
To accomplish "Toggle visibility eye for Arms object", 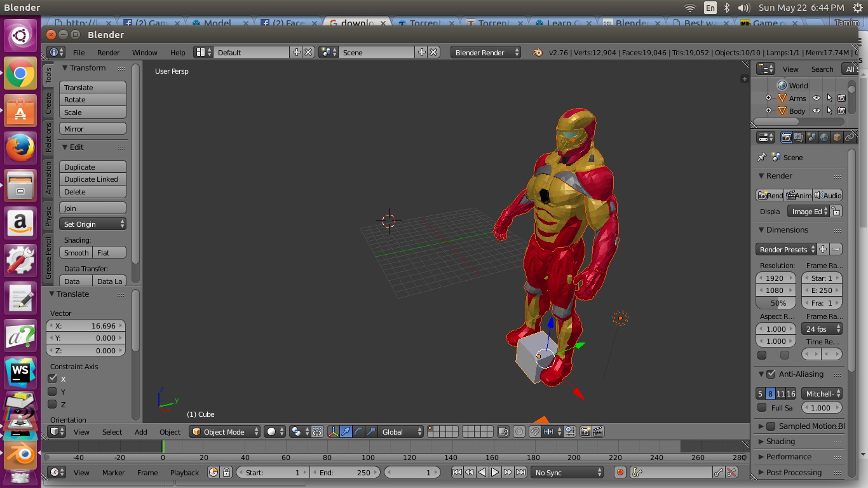I will [x=817, y=98].
